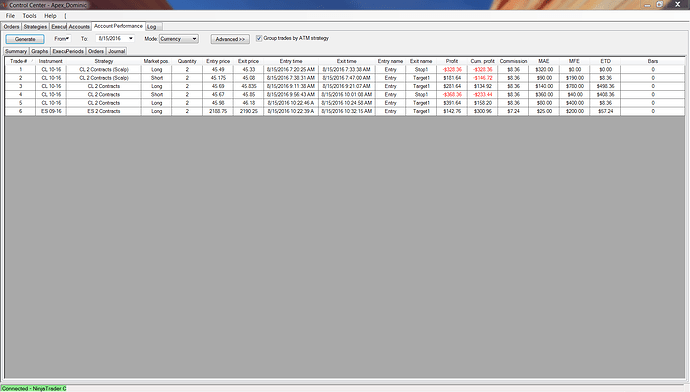Open the Tools menu
Viewport: 690px width, 392px height.
pos(29,16)
